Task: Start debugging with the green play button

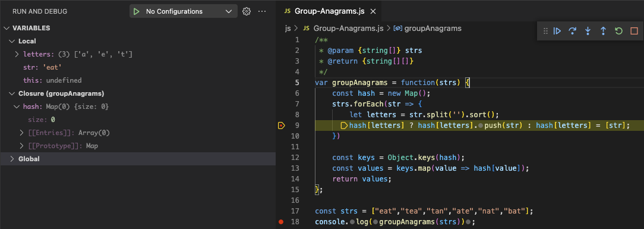Action: [137, 11]
